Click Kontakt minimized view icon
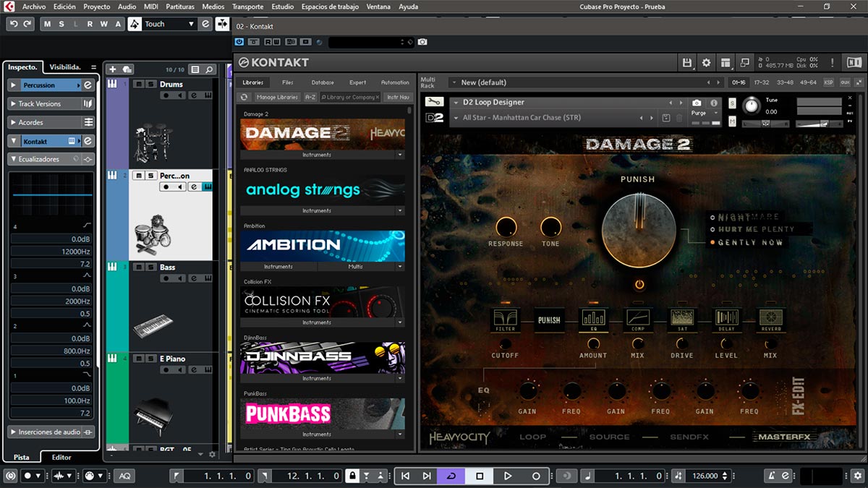This screenshot has width=868, height=488. tap(744, 63)
